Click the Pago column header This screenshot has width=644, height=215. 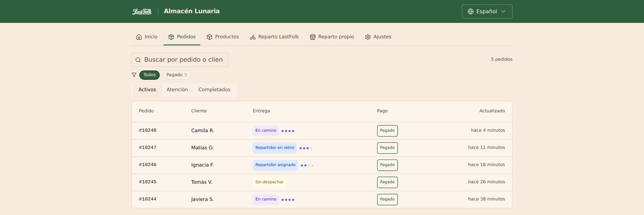click(x=382, y=111)
